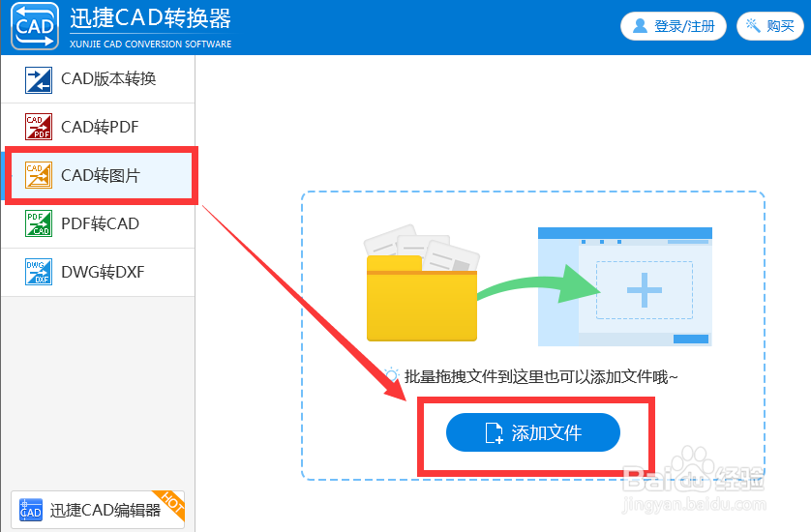This screenshot has width=811, height=532.
Task: Click the DWG转DXF blue icon
Action: point(39,272)
